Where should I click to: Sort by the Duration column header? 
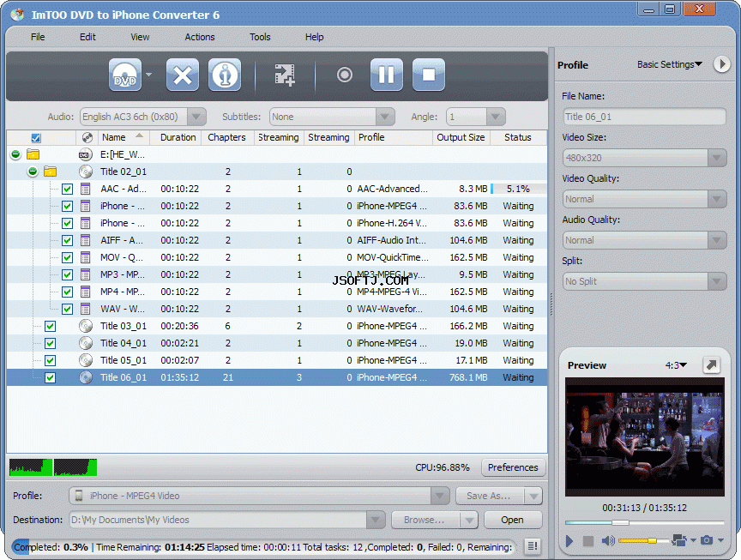(x=178, y=137)
